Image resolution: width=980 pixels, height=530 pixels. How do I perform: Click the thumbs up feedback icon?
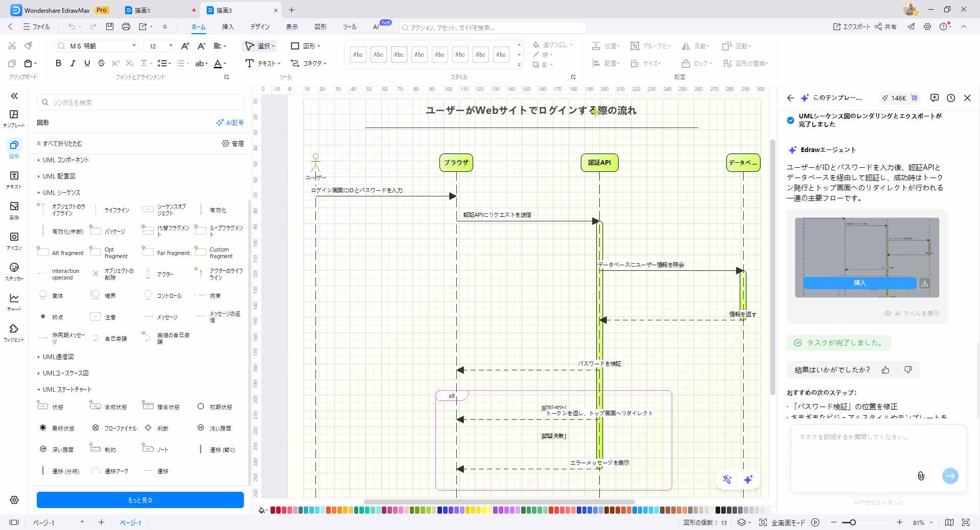pos(885,370)
